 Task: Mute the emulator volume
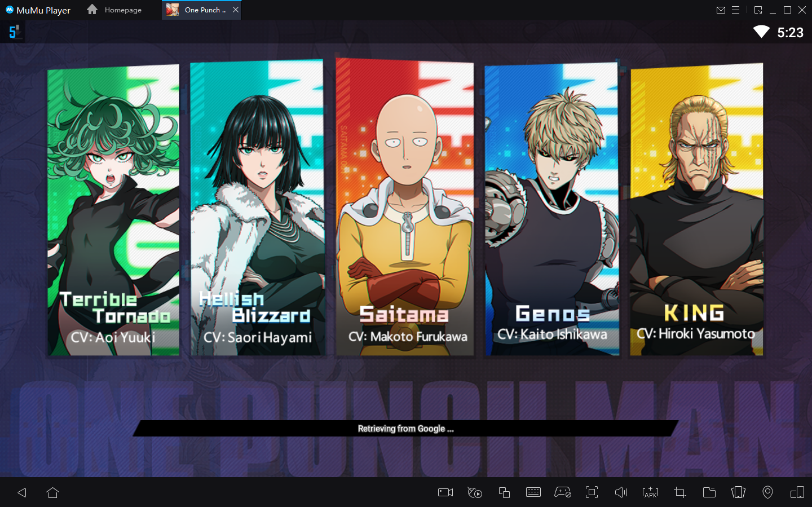(x=621, y=492)
